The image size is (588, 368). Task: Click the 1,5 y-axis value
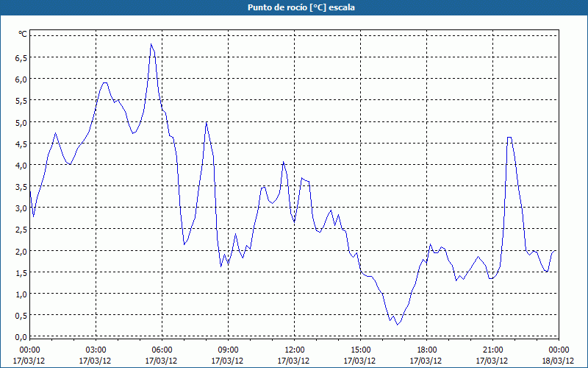click(x=21, y=272)
